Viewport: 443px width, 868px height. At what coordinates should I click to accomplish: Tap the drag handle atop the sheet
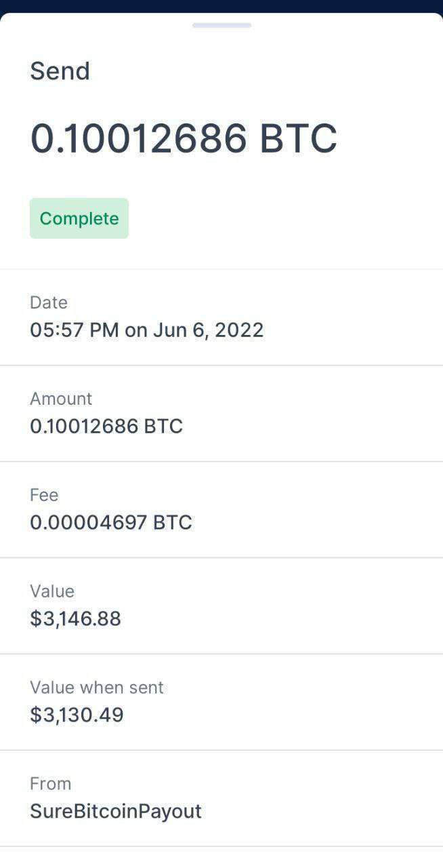(x=221, y=26)
